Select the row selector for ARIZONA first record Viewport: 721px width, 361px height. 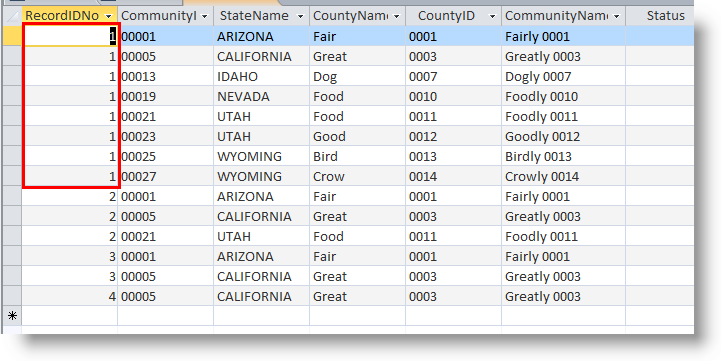point(12,36)
